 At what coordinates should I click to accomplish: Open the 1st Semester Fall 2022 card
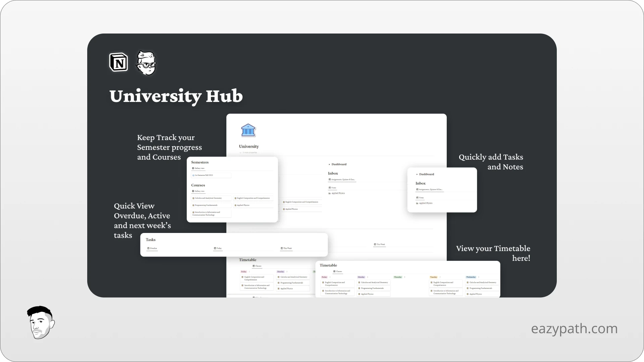click(x=211, y=175)
